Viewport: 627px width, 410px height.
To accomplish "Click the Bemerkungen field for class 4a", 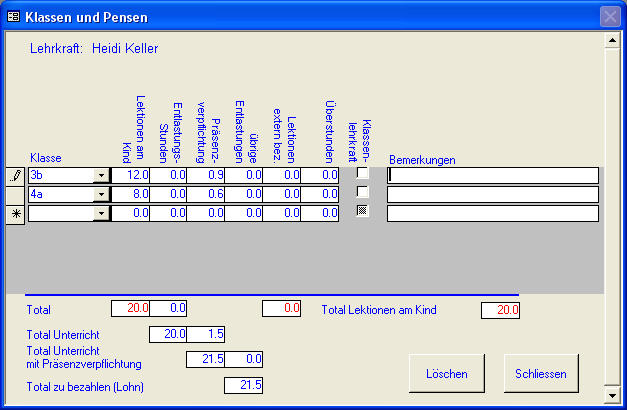I will [x=492, y=194].
